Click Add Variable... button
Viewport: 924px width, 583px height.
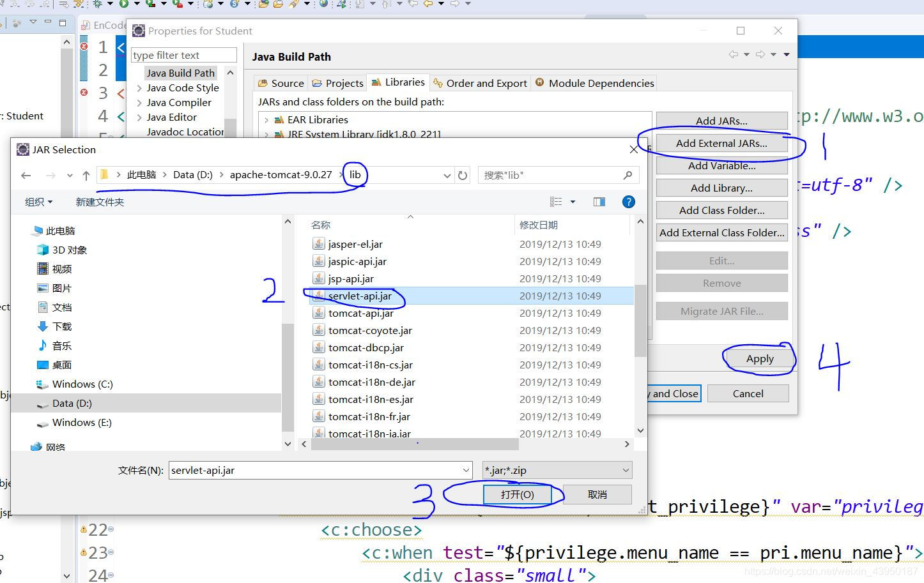721,165
